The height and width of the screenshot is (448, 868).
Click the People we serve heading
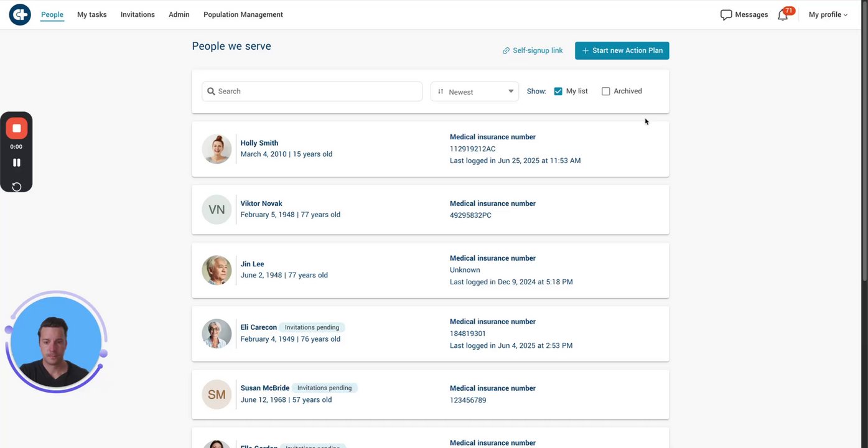coord(231,46)
